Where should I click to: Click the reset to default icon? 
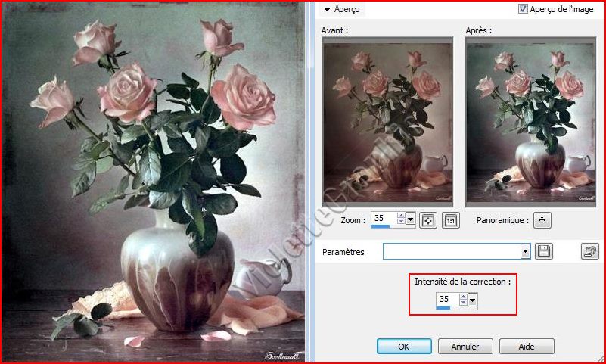(589, 251)
